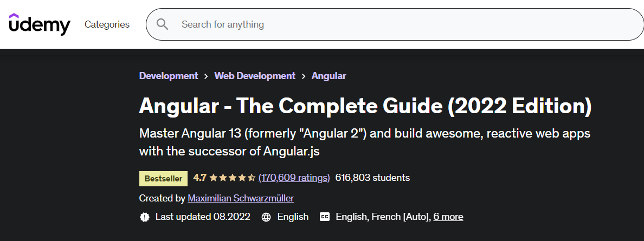Open Maximilian Schwarzmüller instructor profile
This screenshot has width=644, height=241.
pos(241,198)
